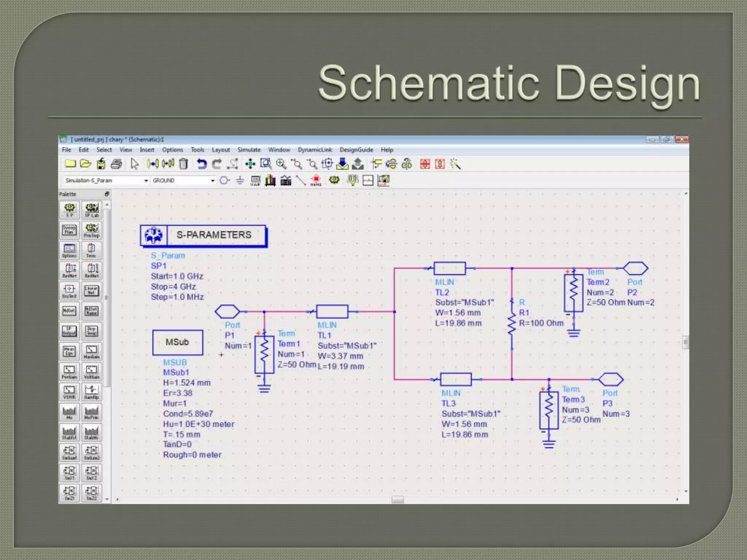
Task: Click the Delete trash can icon
Action: pyautogui.click(x=183, y=164)
